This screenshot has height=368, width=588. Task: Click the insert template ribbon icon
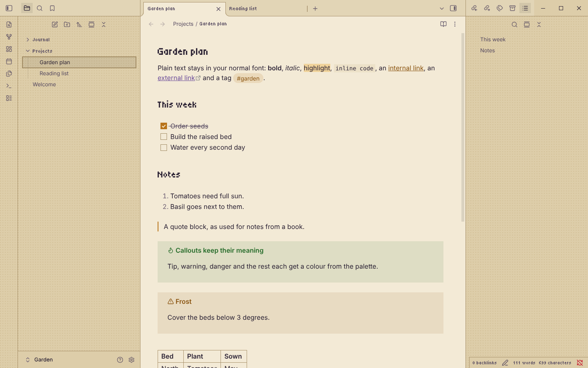[9, 74]
